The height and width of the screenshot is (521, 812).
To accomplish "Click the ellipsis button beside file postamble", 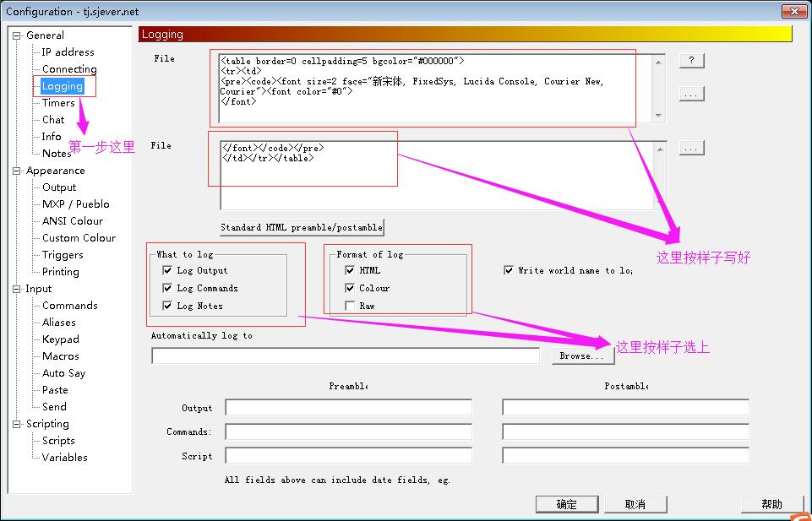I will coord(691,148).
